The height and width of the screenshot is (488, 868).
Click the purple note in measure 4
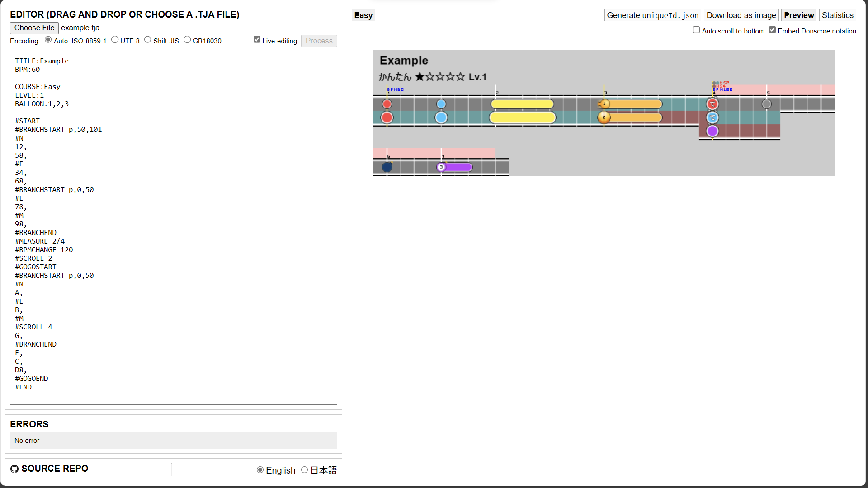point(712,131)
